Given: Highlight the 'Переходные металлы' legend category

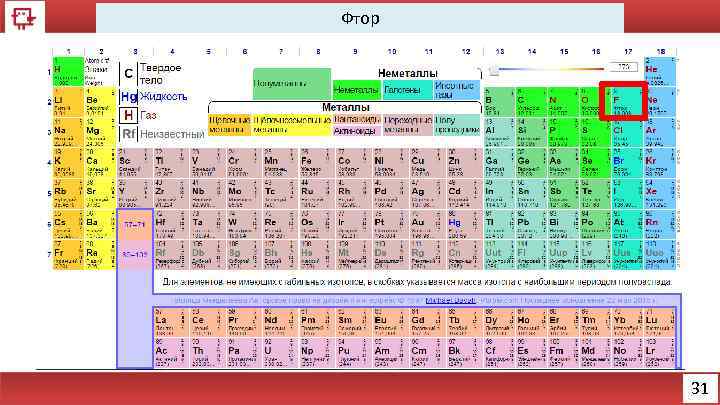Looking at the screenshot, I should (x=408, y=125).
